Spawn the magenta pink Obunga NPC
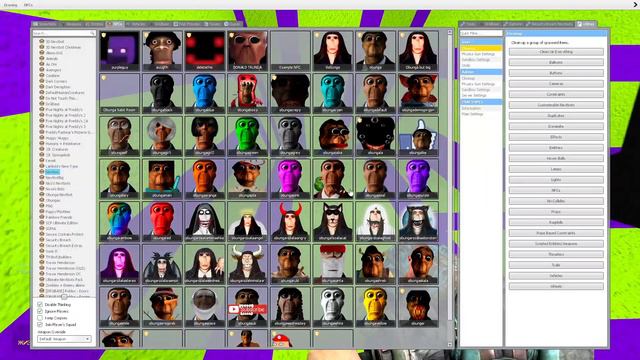The width and height of the screenshot is (640, 360). point(290,179)
